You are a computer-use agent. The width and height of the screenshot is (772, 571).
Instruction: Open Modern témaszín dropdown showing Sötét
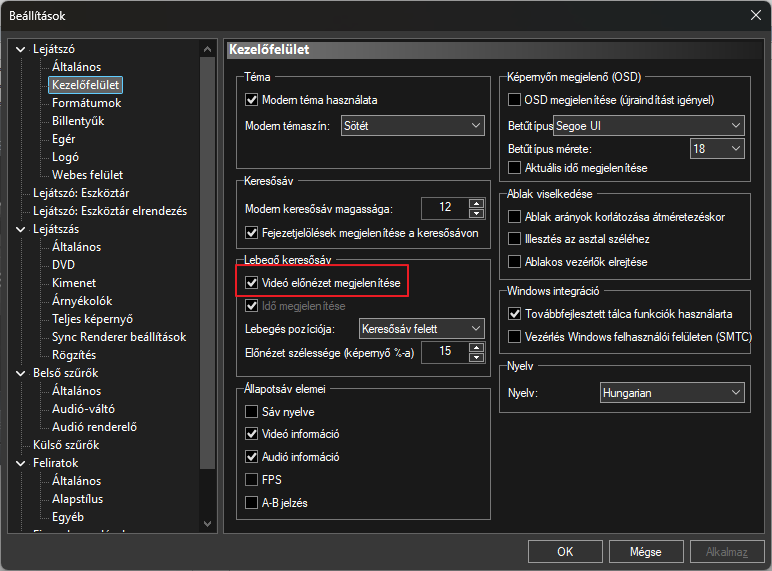click(413, 126)
